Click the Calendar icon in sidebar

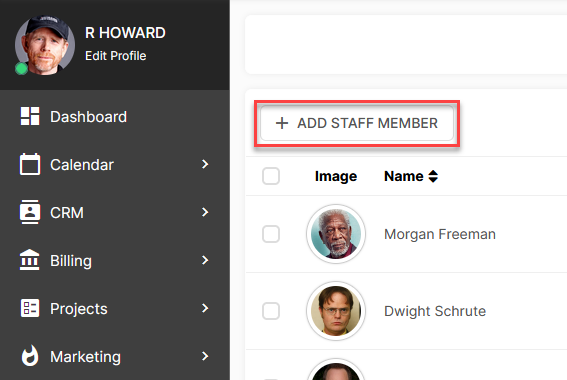[x=30, y=164]
